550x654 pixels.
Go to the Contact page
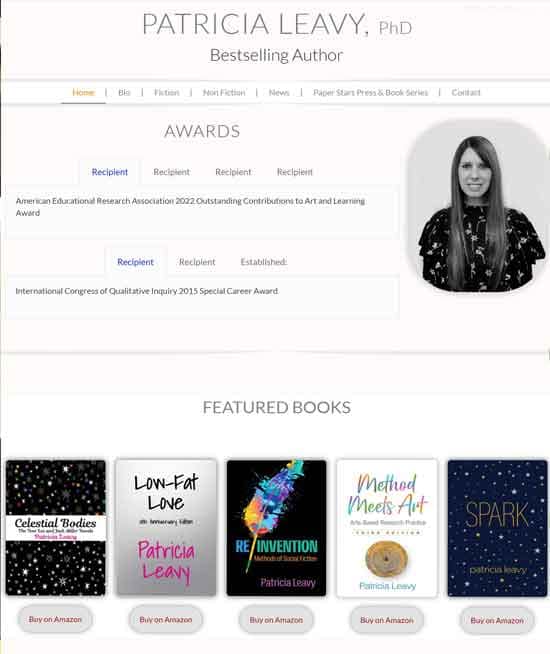[466, 93]
